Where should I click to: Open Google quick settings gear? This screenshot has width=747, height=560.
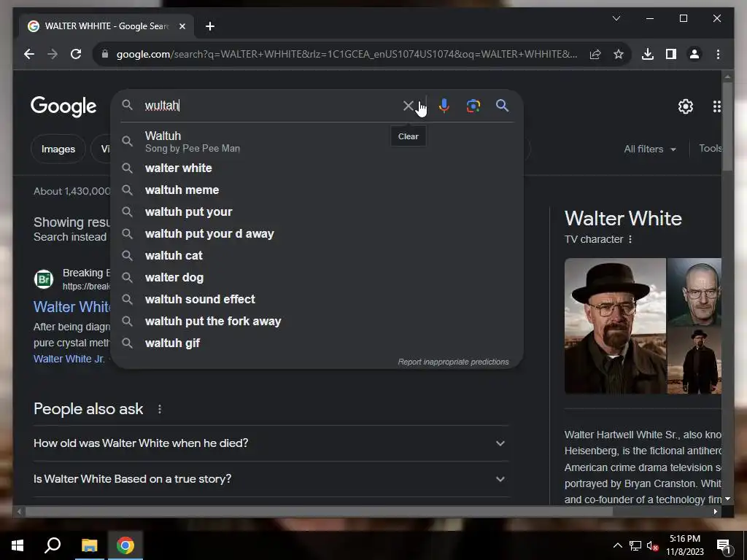click(686, 106)
